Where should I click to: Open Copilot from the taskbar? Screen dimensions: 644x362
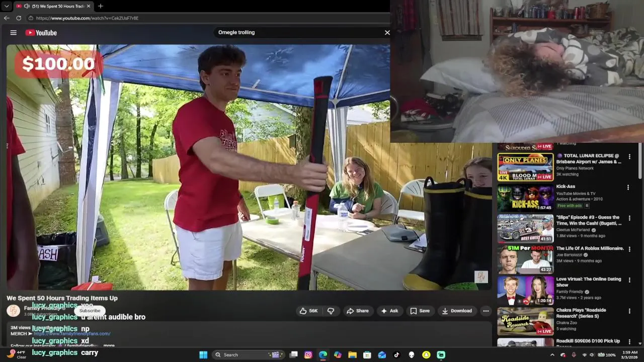tap(338, 354)
